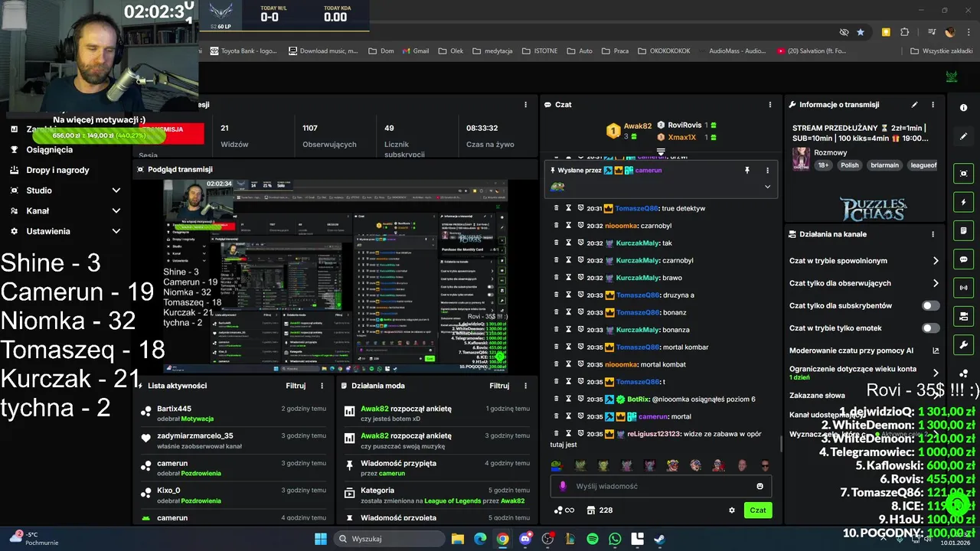
Task: Collapse the chat leaderboard header handle
Action: (x=661, y=152)
